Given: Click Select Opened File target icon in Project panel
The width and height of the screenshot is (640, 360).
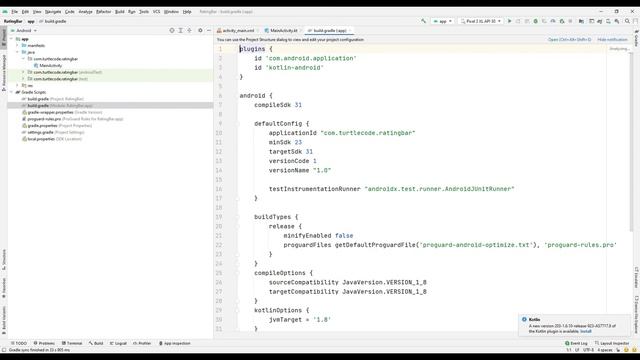Looking at the screenshot, I should 172,30.
